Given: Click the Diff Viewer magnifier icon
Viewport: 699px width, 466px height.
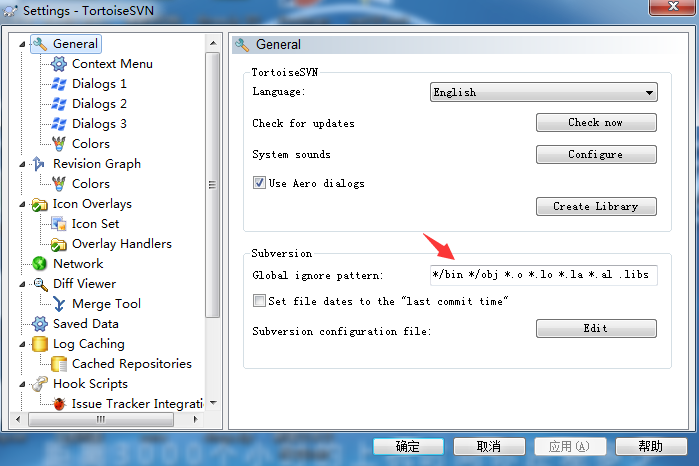Looking at the screenshot, I should click(40, 284).
